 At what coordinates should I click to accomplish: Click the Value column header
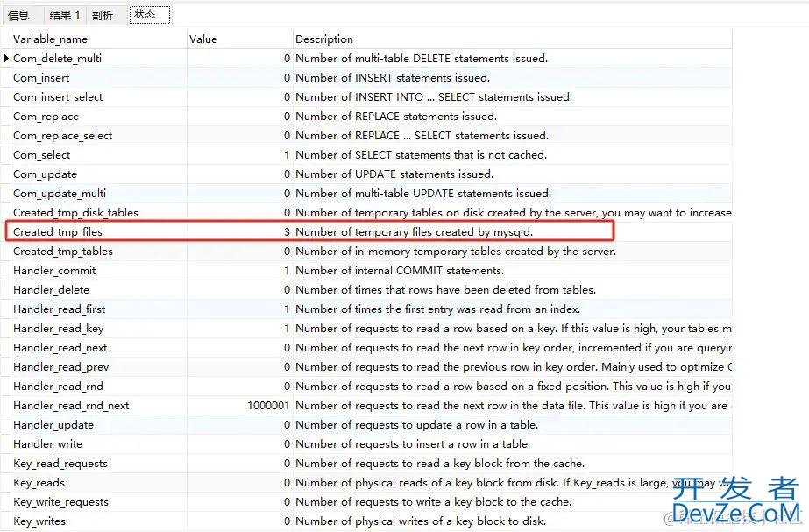[240, 39]
